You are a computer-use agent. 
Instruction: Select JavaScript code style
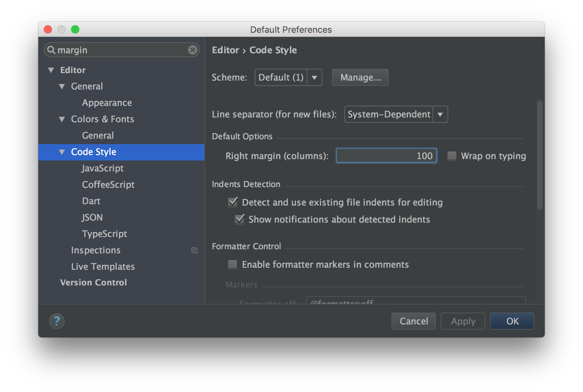click(x=103, y=168)
